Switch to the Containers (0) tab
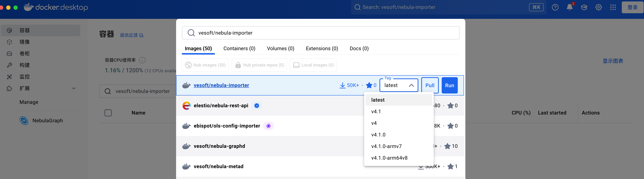This screenshot has width=644, height=179. [x=239, y=49]
